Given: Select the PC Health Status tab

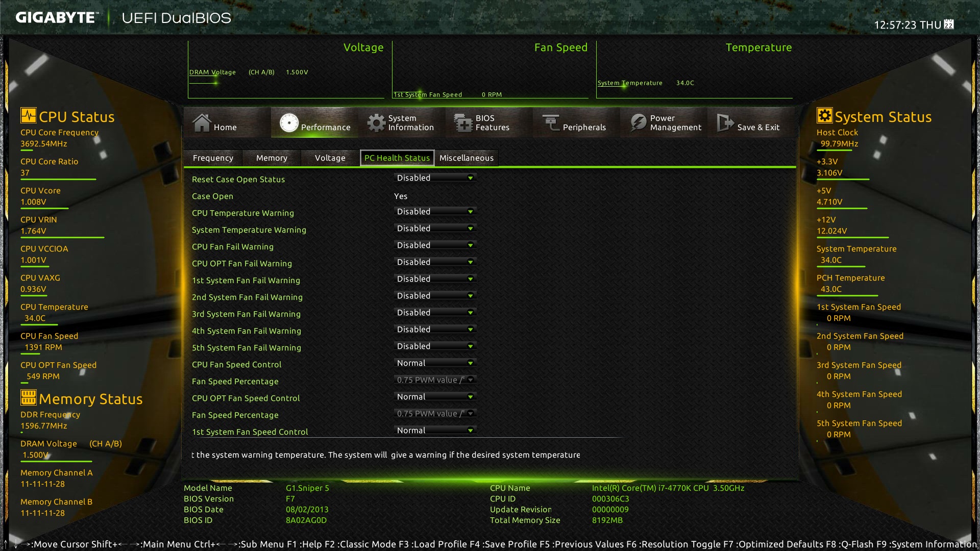Looking at the screenshot, I should [397, 158].
